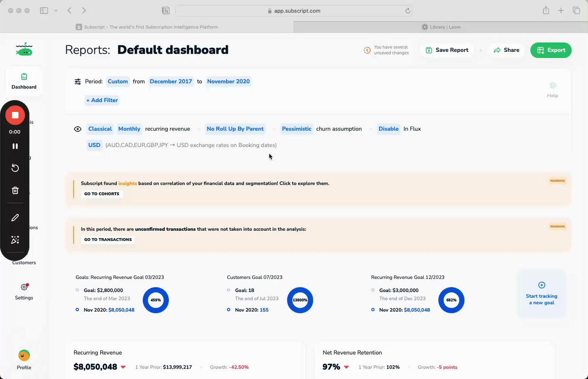588x379 pixels.
Task: Click the Goal: $2,800,000 radio marker
Action: click(77, 290)
